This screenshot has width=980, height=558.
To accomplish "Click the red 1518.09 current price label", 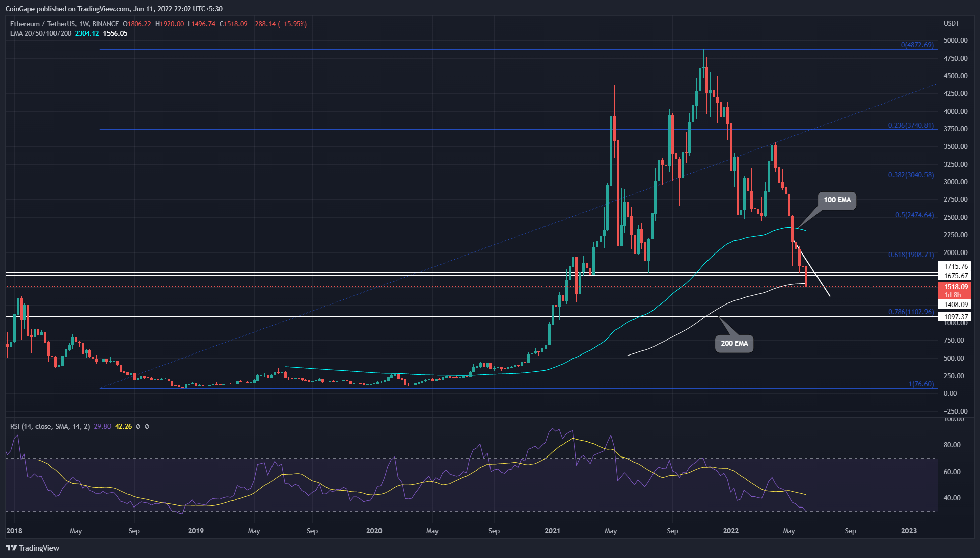I will 955,290.
